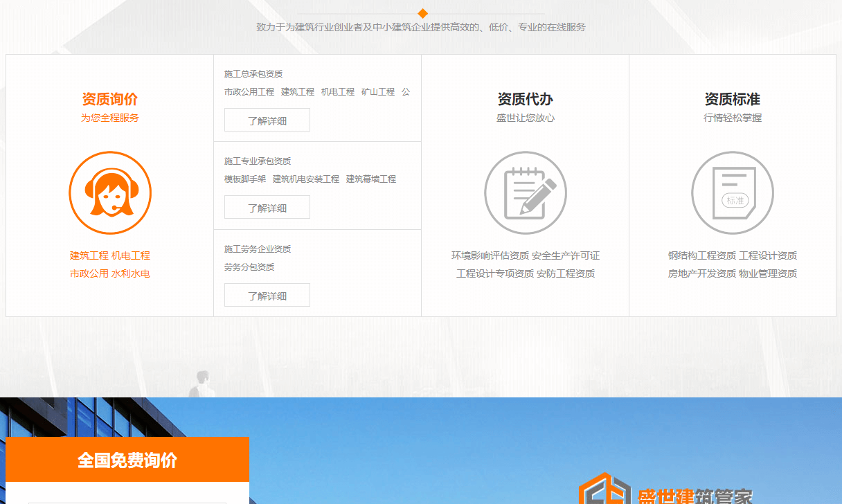
Task: Click the 标准 document icon under 资质标准
Action: (x=733, y=192)
